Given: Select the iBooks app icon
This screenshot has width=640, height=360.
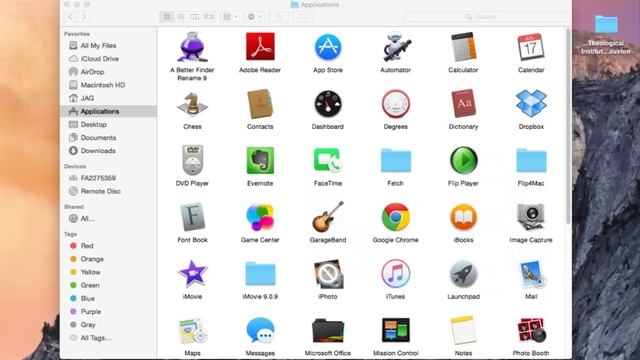Looking at the screenshot, I should [x=463, y=217].
